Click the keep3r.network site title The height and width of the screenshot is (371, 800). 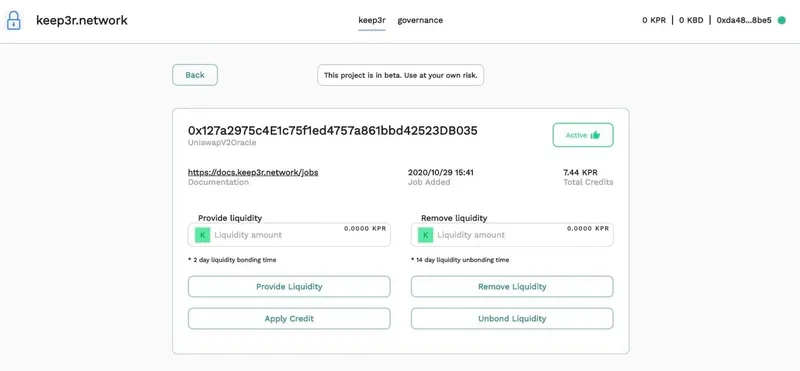pyautogui.click(x=82, y=20)
